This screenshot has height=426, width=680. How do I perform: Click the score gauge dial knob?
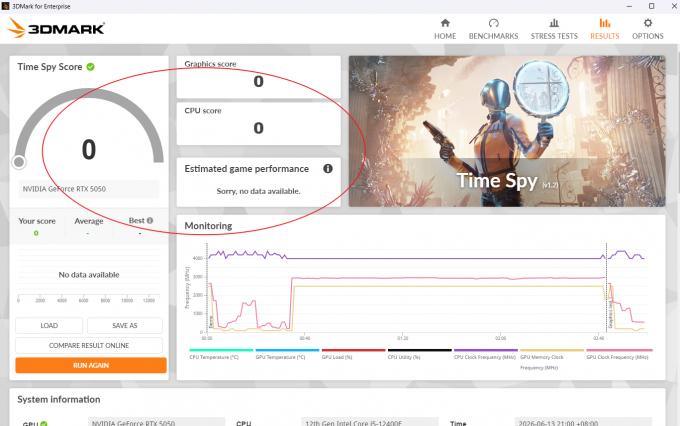coord(19,162)
